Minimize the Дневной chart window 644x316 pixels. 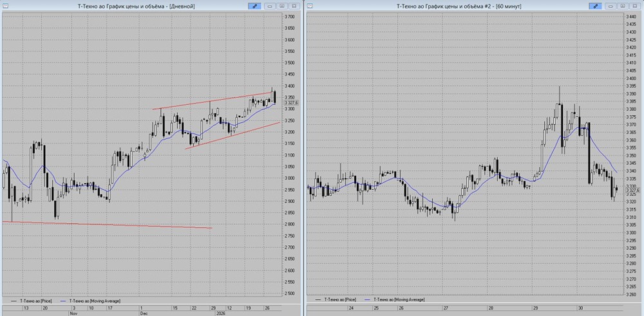coord(270,6)
